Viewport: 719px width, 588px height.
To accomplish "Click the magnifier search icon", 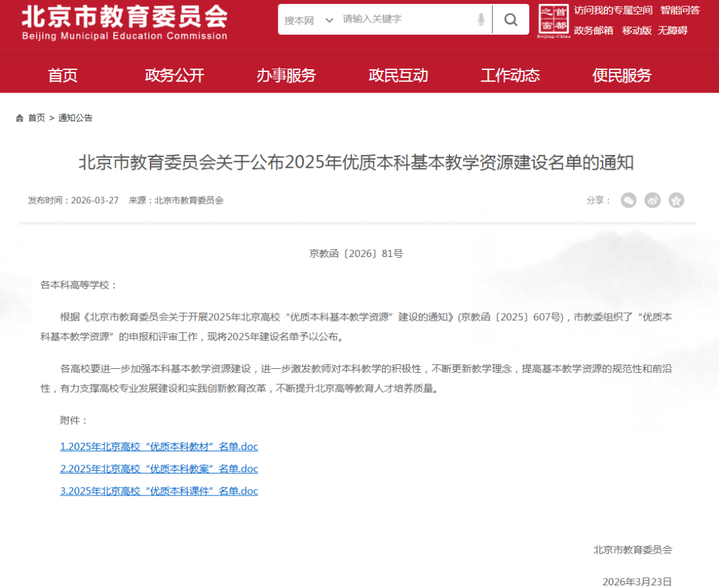I will point(510,19).
